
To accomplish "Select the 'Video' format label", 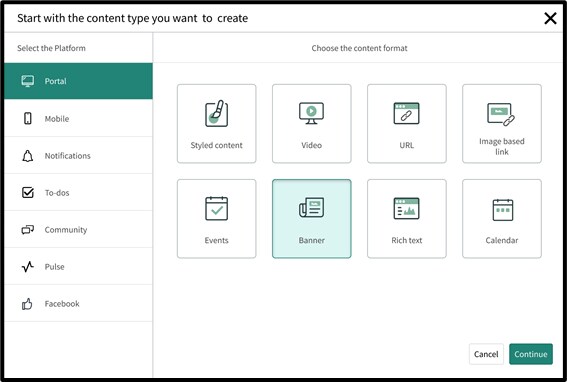I will [311, 145].
